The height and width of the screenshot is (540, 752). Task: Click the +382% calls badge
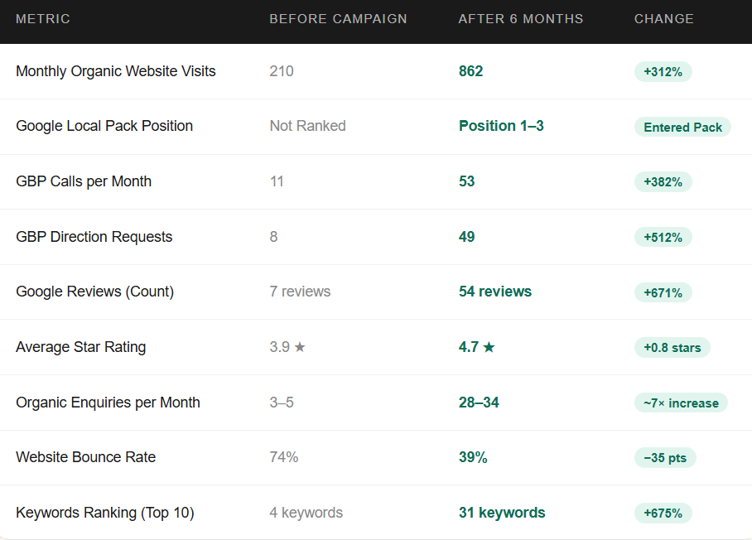(x=663, y=182)
